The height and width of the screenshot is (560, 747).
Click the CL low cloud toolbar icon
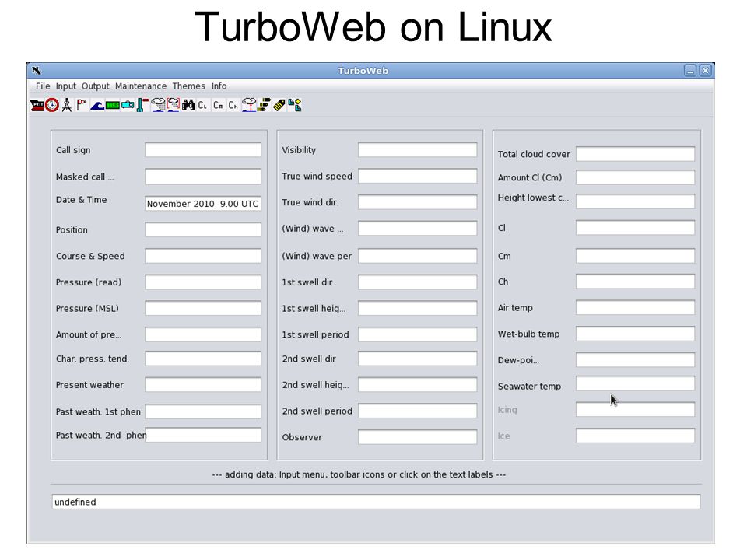202,105
